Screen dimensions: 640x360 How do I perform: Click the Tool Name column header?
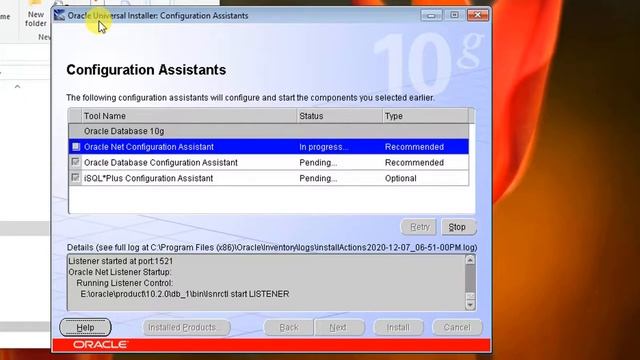(x=189, y=116)
